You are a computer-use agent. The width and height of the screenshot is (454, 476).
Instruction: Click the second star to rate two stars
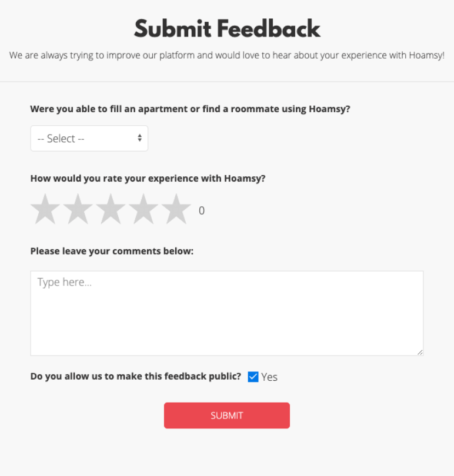coord(78,208)
